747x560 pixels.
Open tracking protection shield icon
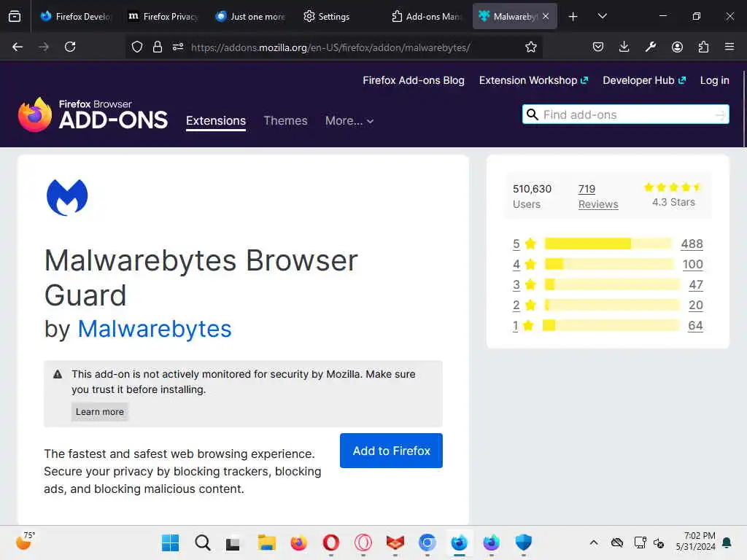(137, 47)
